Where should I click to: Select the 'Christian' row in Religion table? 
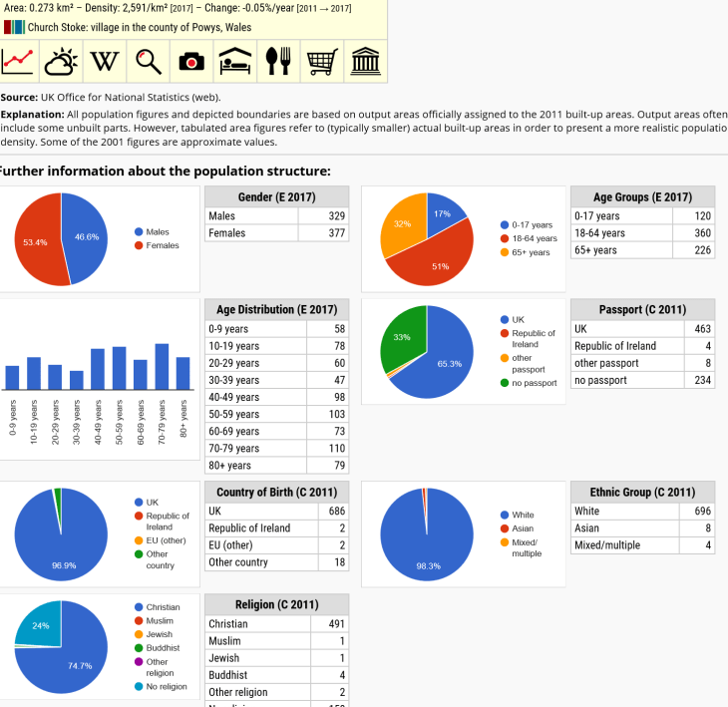pyautogui.click(x=276, y=624)
